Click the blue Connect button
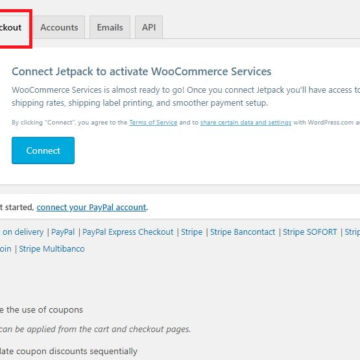Screen dimensions: 360x360 (x=43, y=150)
